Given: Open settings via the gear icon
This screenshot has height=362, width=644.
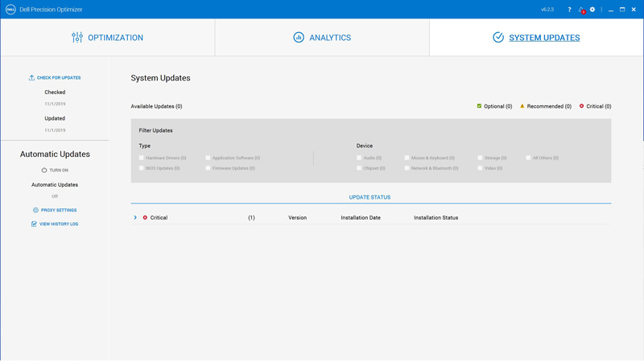Looking at the screenshot, I should (x=592, y=10).
